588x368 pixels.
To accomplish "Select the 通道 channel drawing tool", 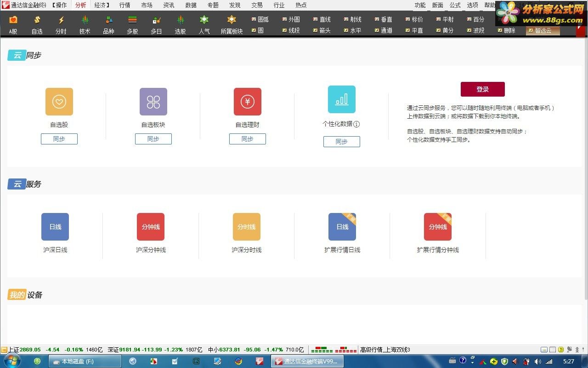I will 383,30.
